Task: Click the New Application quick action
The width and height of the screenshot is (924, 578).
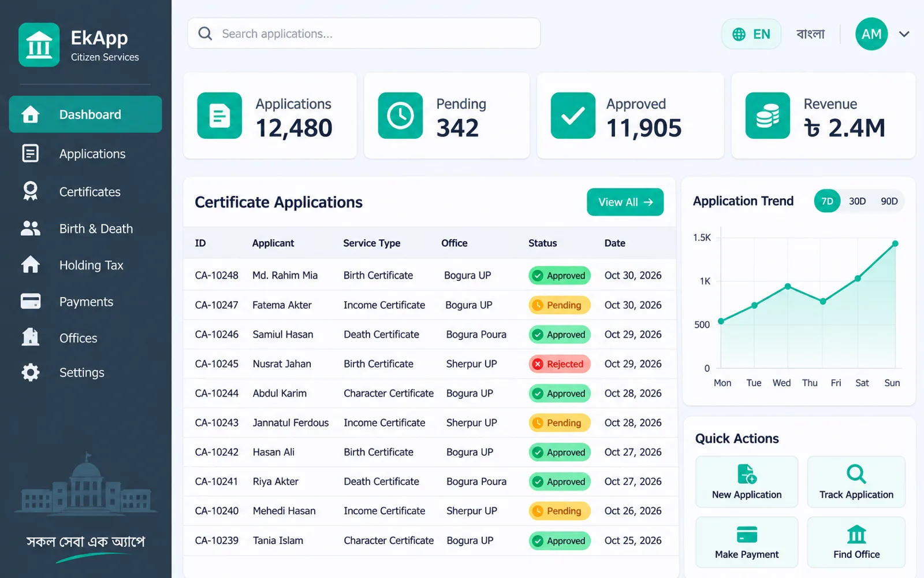Action: coord(747,481)
